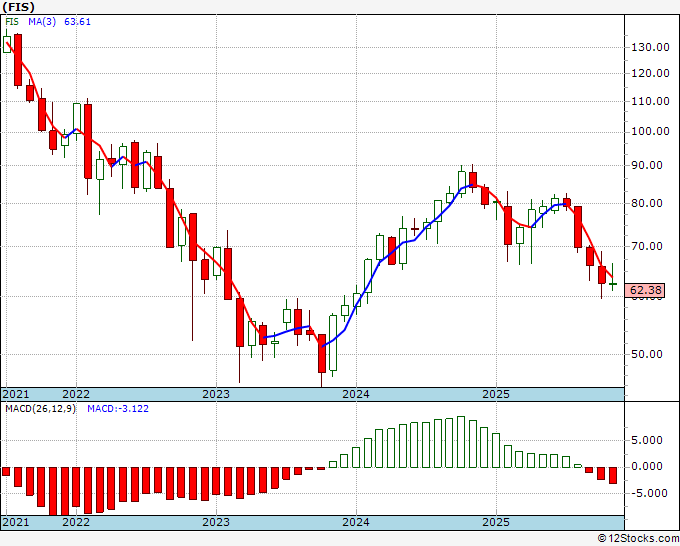The image size is (680, 546).
Task: Click the MACD:-3.122 value label
Action: click(x=118, y=409)
